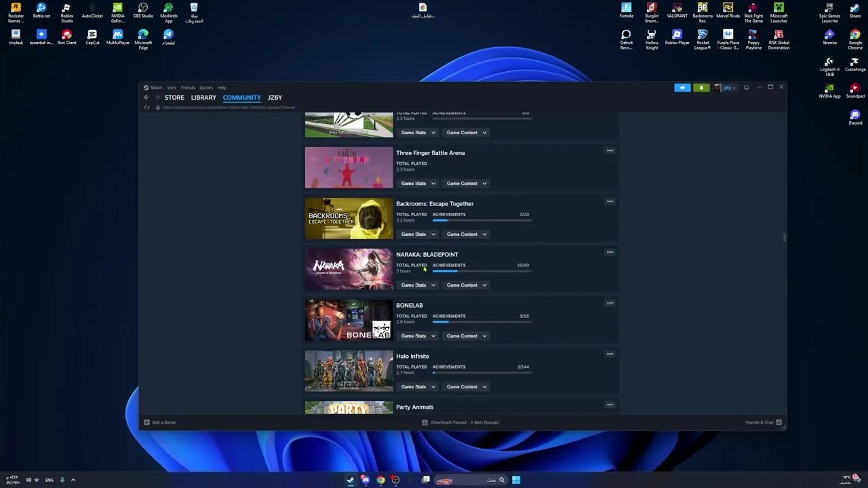Open Minecraft Launcher desktop icon
The height and width of the screenshot is (488, 868).
click(x=778, y=13)
